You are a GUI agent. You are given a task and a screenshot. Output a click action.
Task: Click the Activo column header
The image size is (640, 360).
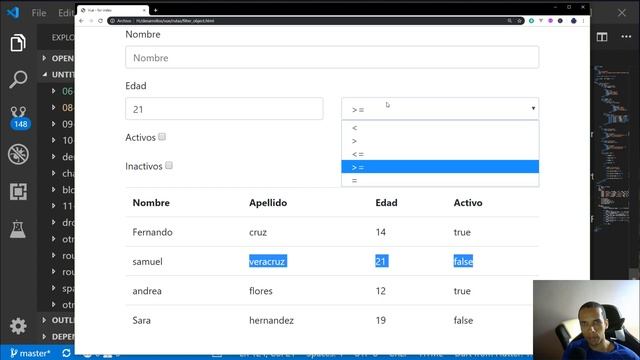(x=468, y=203)
